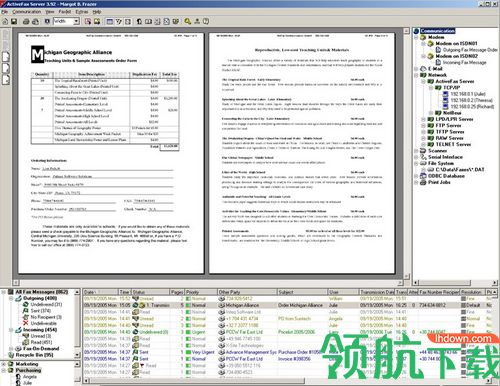The image size is (500, 386).
Task: Select 192.168.0.25 (Richard) entry
Action: click(x=472, y=107)
